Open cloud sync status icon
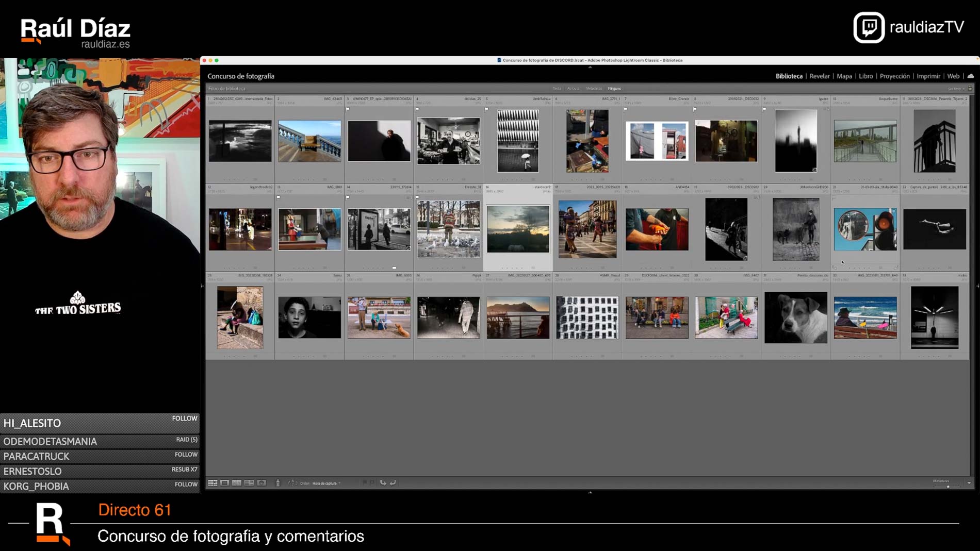 [x=970, y=76]
